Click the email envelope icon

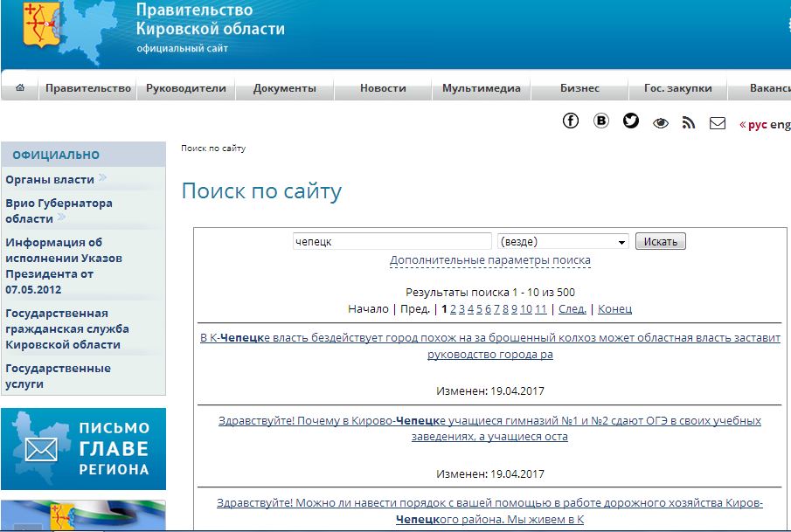coord(718,123)
